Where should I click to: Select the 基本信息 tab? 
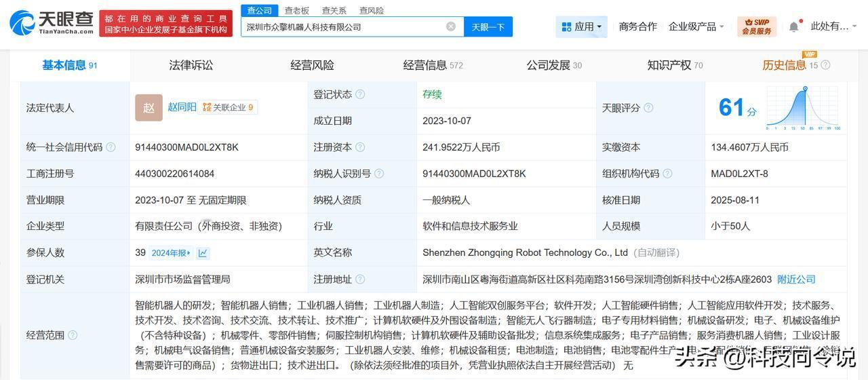point(70,65)
